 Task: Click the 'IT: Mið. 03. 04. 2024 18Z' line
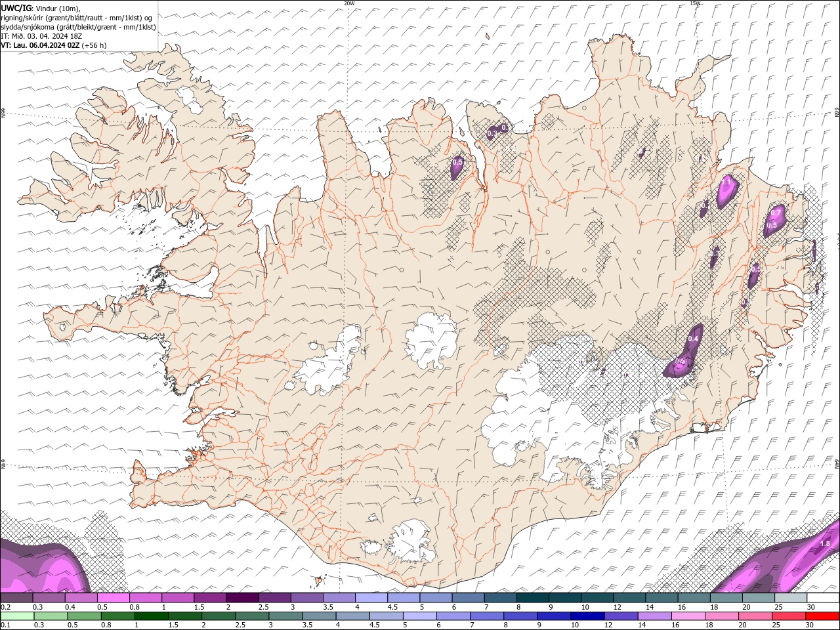coord(40,36)
